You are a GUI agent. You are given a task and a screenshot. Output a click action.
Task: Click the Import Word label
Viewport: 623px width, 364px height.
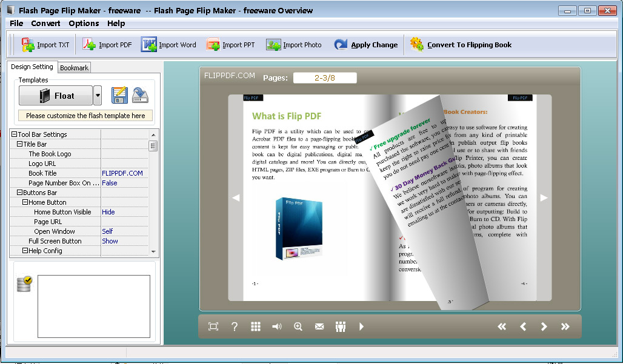pyautogui.click(x=178, y=45)
